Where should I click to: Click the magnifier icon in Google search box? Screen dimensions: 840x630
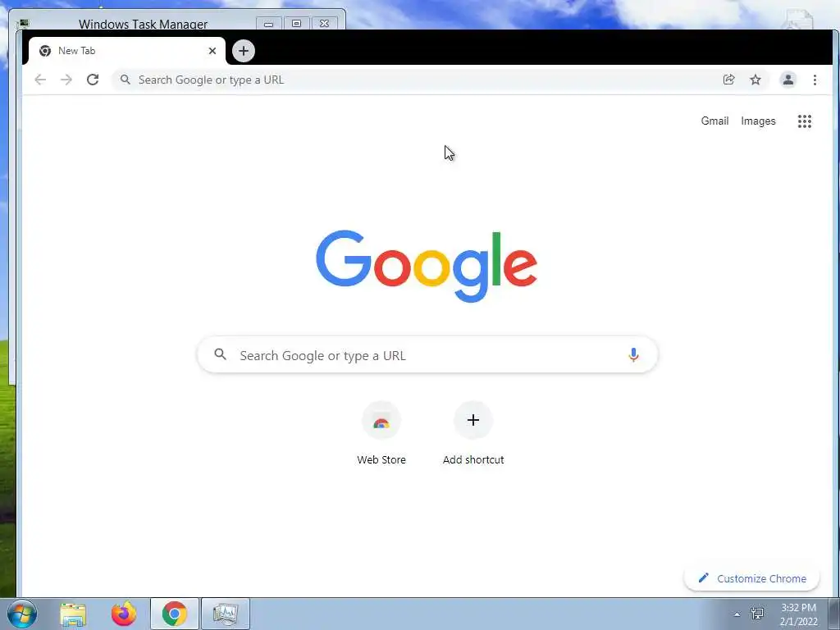tap(220, 354)
